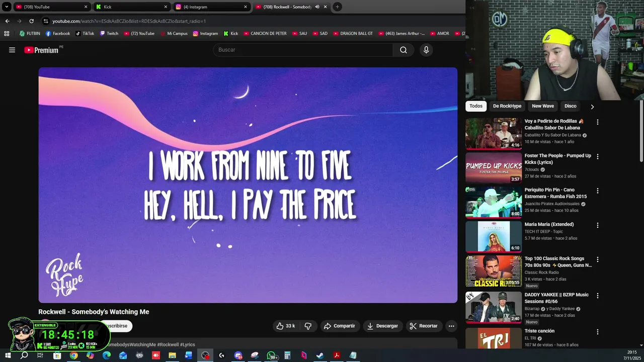
Task: Click the Compartir share button
Action: tap(340, 326)
